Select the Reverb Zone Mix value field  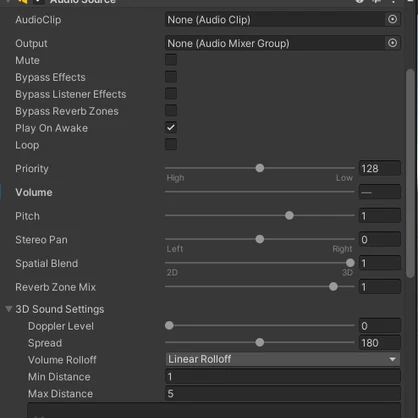tap(380, 287)
